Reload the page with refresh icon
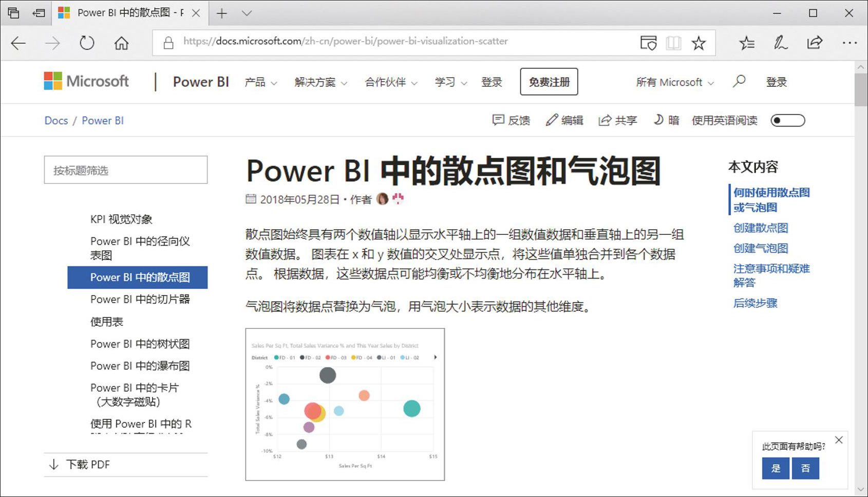Screen dimensions: 868x497 pyautogui.click(x=87, y=43)
